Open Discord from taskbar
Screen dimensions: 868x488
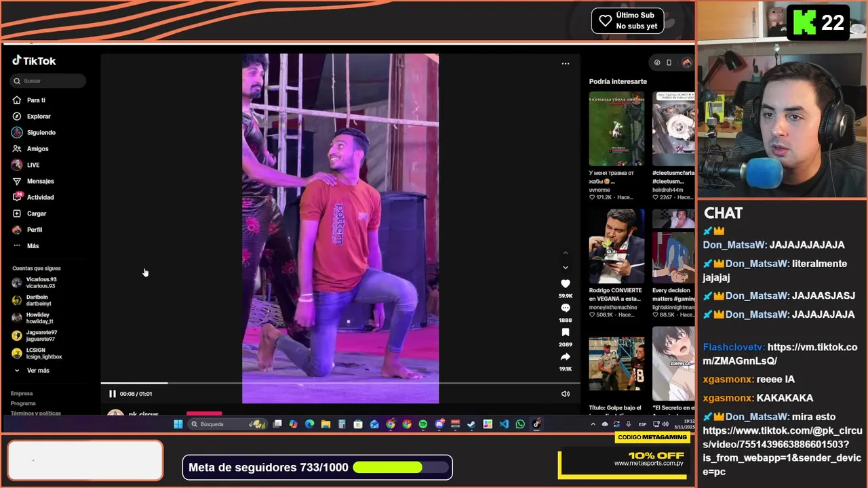439,424
